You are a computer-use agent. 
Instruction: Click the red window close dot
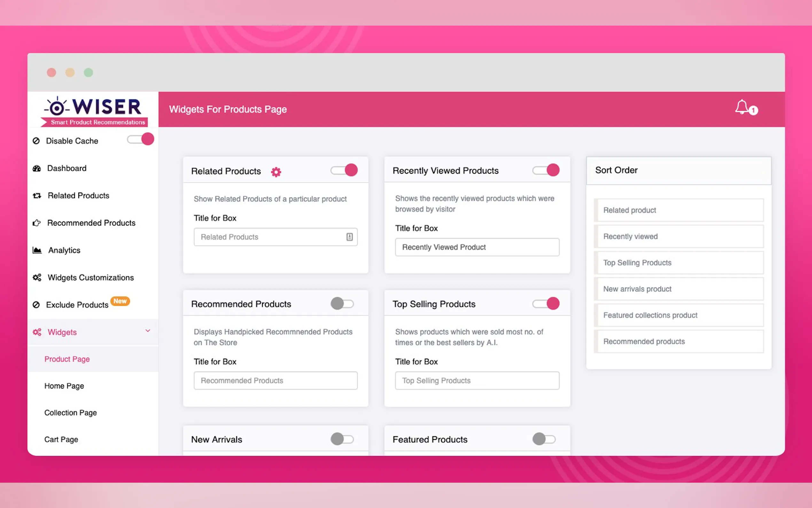[51, 72]
